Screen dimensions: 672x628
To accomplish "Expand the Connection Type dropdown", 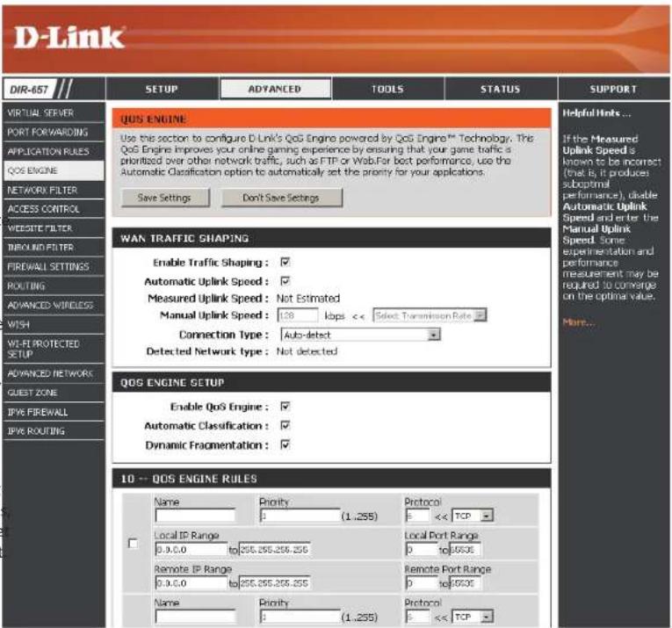I will point(360,335).
